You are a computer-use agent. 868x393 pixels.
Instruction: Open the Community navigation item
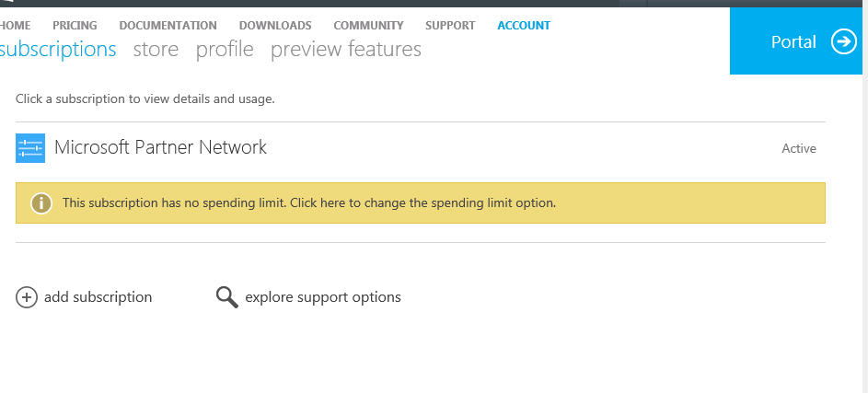click(x=368, y=26)
